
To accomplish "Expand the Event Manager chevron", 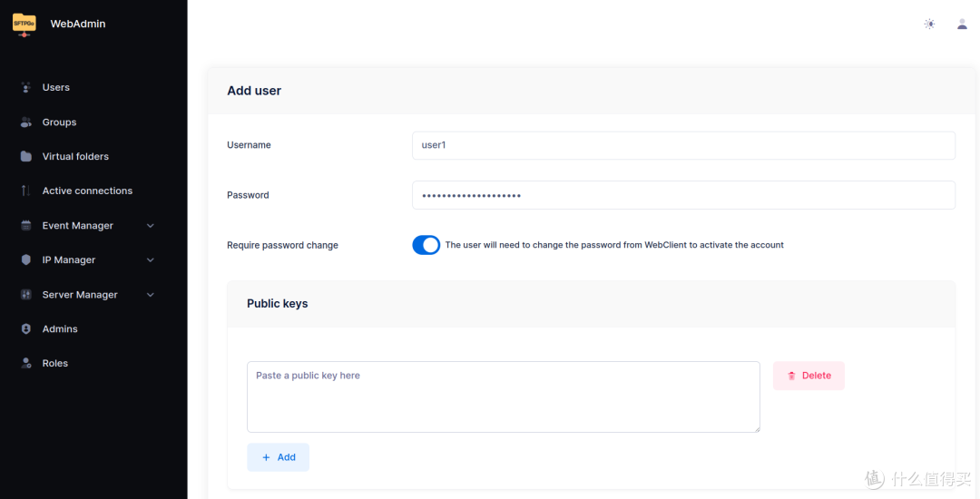I will point(150,225).
